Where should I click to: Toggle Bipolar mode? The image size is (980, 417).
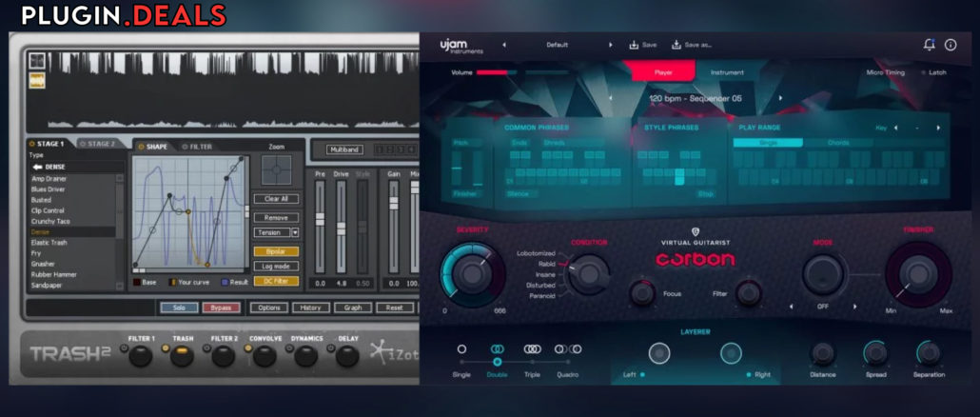[x=276, y=251]
